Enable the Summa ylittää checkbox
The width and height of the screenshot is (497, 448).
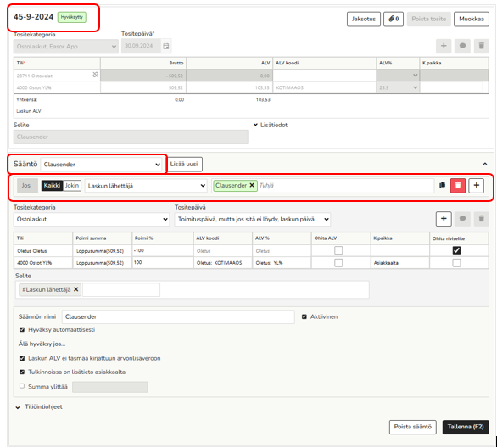pyautogui.click(x=22, y=386)
